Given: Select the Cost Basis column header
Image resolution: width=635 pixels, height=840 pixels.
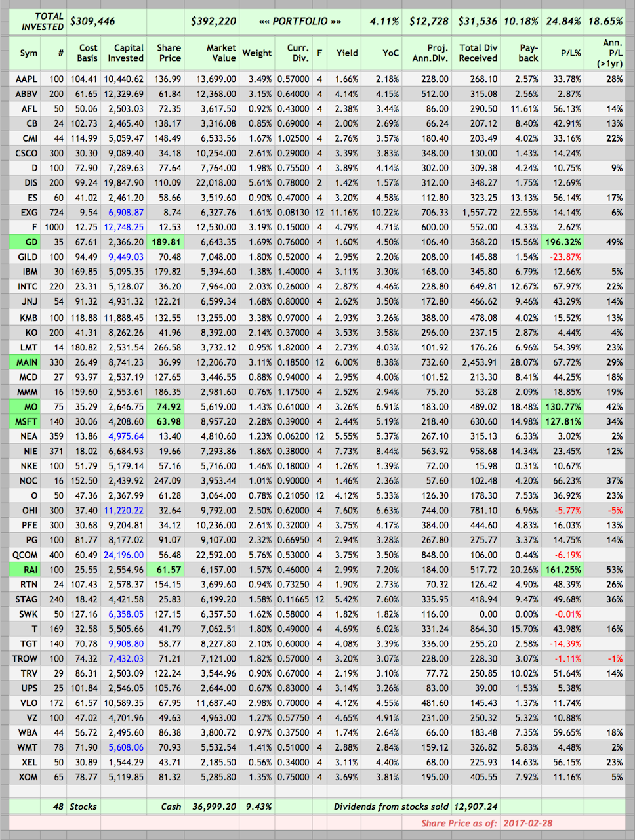Looking at the screenshot, I should pyautogui.click(x=88, y=52).
